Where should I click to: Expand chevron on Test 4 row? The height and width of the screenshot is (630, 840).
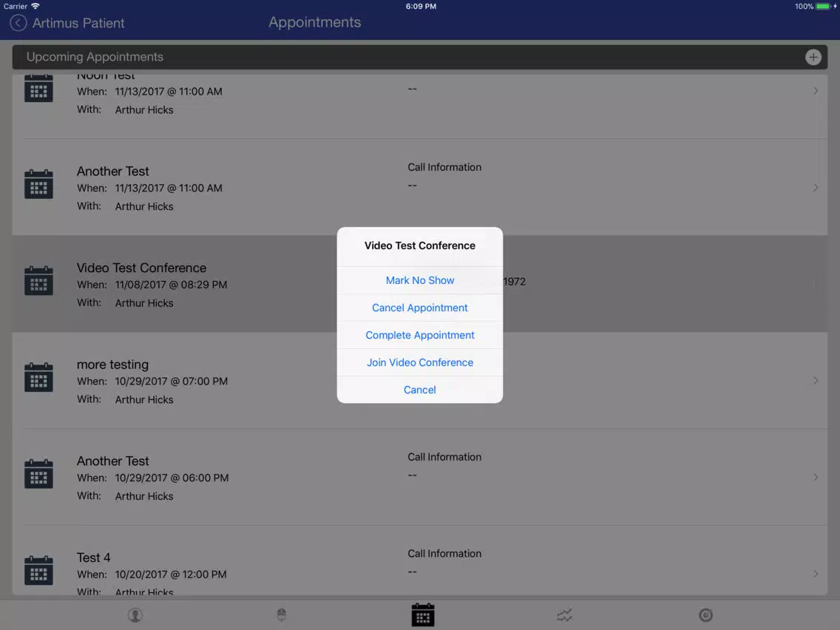[816, 573]
